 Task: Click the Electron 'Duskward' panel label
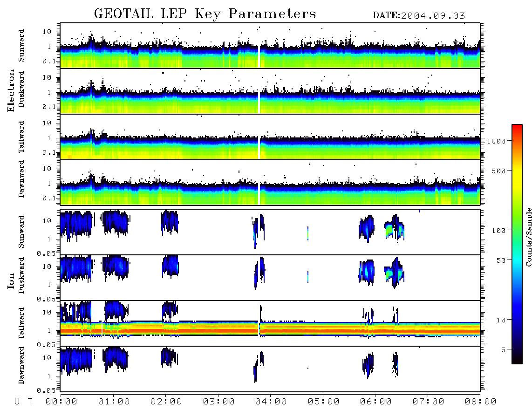click(x=21, y=89)
